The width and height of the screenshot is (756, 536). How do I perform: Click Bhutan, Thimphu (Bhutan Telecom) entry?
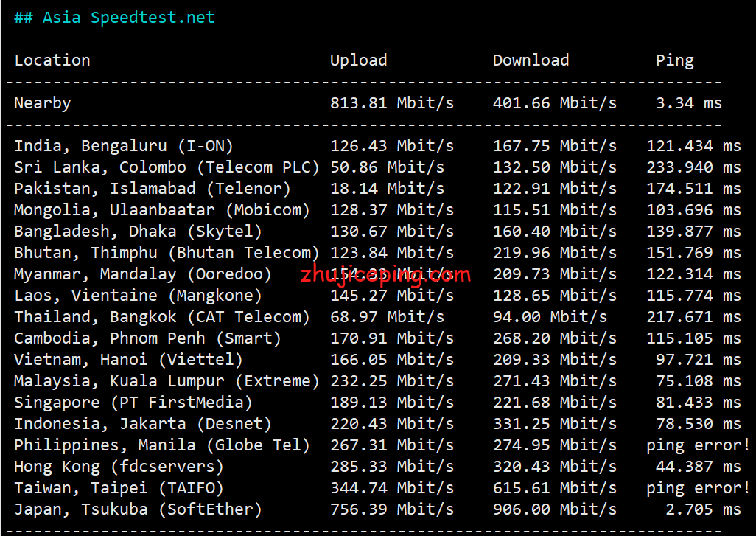click(167, 253)
